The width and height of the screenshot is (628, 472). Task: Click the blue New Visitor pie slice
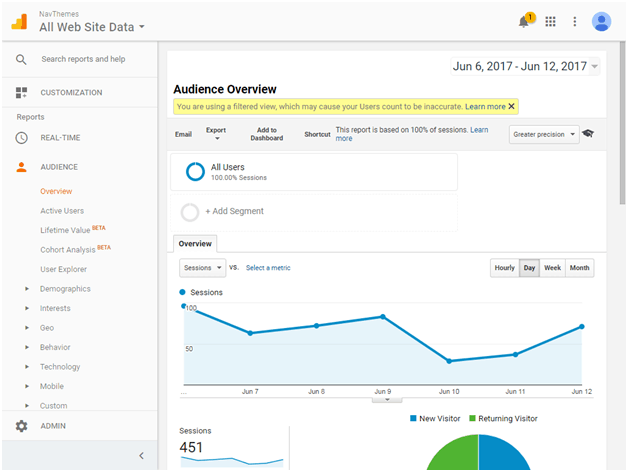504,452
